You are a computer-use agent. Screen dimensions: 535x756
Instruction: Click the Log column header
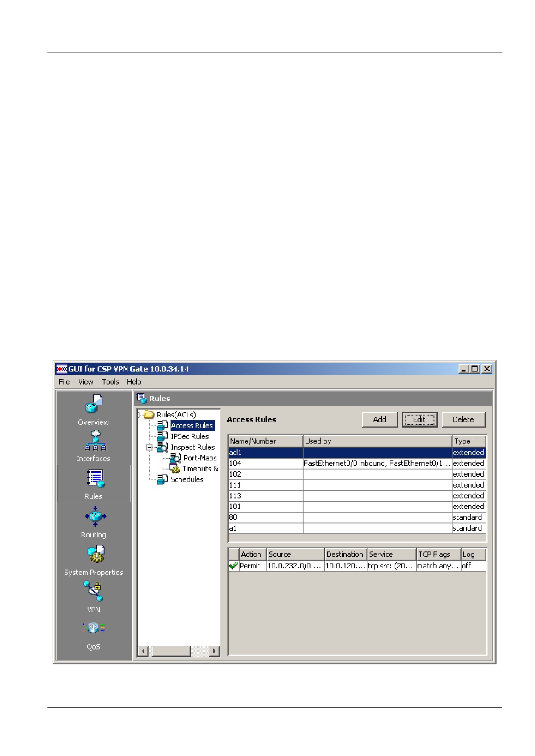(x=473, y=554)
